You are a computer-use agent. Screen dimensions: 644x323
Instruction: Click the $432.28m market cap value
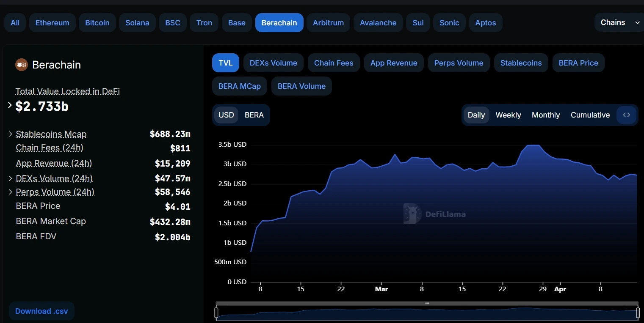170,222
